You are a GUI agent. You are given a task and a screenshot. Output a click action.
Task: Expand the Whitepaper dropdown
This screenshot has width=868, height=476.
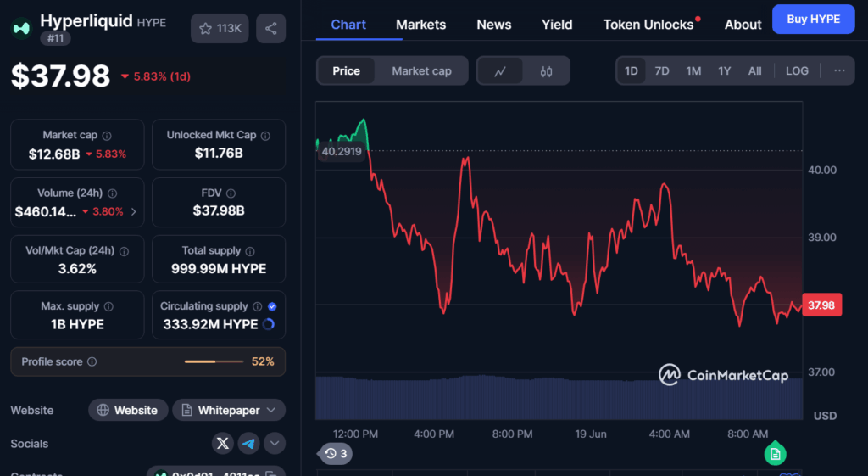tap(229, 410)
